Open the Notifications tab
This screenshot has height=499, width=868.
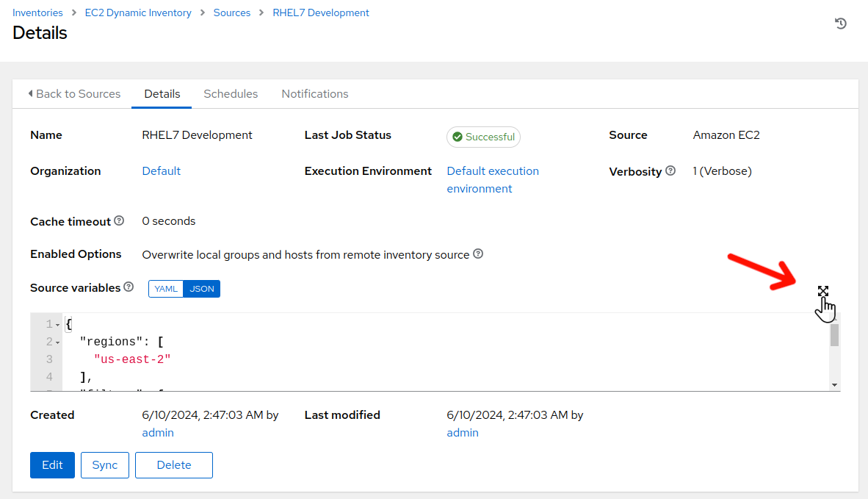tap(315, 93)
